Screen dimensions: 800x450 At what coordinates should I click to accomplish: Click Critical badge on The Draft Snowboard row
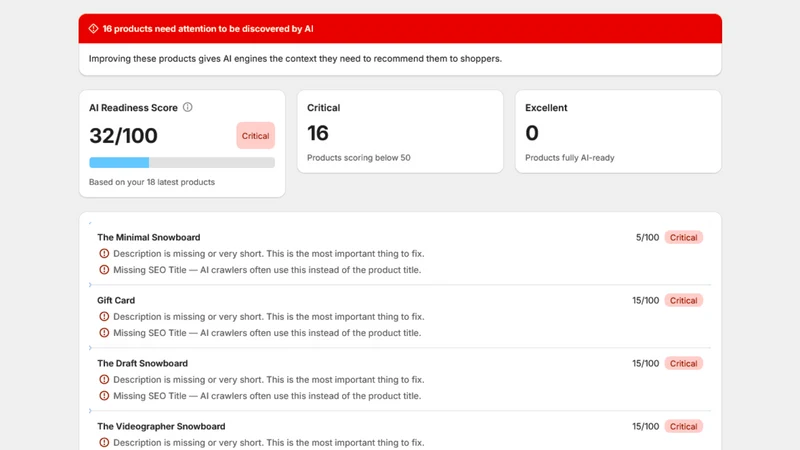click(x=684, y=363)
